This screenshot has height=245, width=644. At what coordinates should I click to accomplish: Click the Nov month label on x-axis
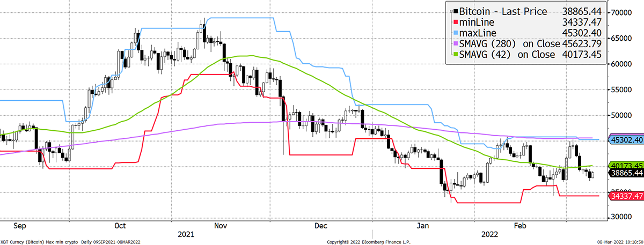[x=221, y=226]
